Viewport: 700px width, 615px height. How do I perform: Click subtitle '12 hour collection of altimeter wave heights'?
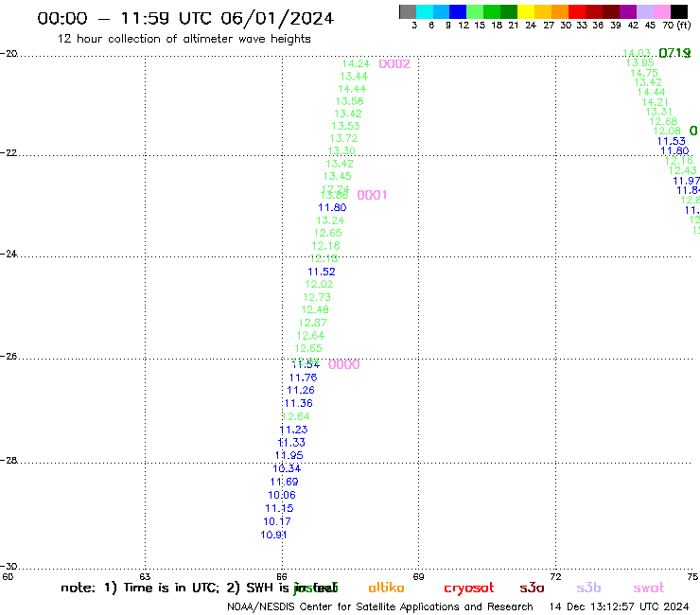pos(184,39)
